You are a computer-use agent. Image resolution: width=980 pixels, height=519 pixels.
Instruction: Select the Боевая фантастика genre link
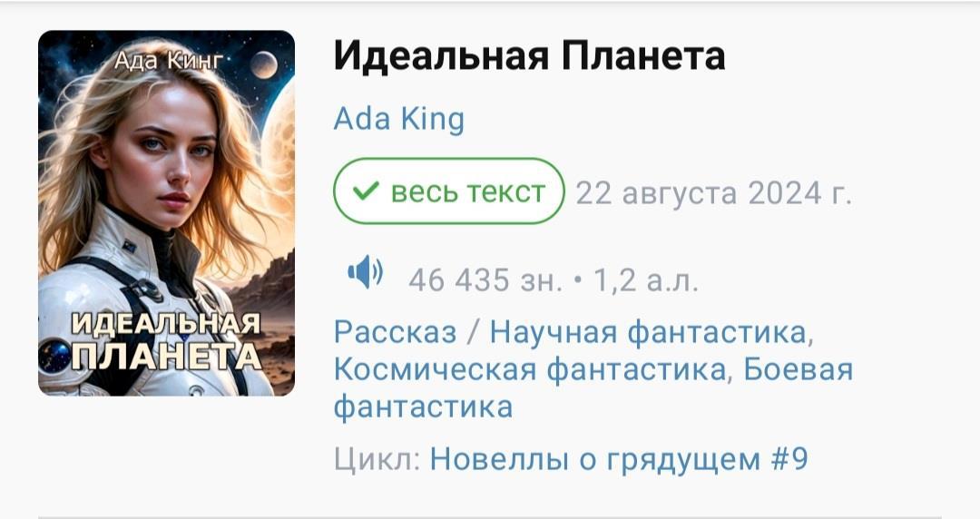pos(593,387)
